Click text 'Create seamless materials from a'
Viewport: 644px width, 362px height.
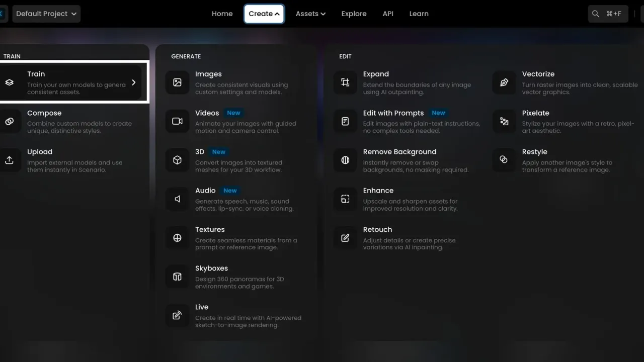[246, 240]
